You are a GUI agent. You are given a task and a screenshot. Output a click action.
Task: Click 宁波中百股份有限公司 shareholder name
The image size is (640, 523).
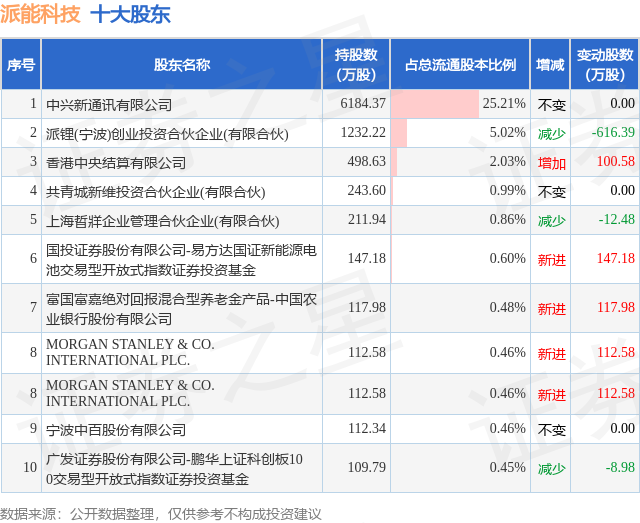[x=116, y=430]
